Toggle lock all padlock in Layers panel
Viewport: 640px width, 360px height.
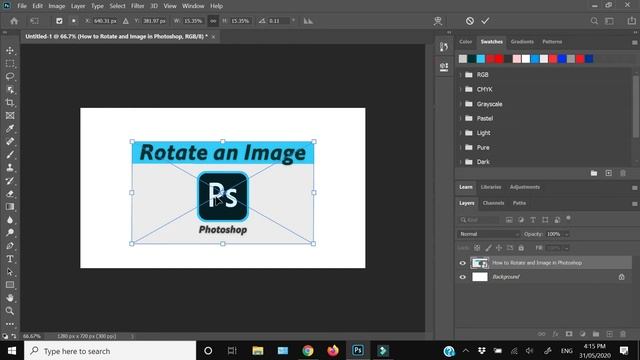point(521,248)
